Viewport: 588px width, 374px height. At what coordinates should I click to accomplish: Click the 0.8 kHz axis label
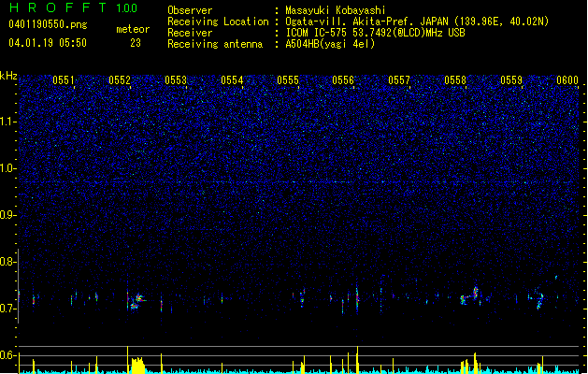coord(8,262)
